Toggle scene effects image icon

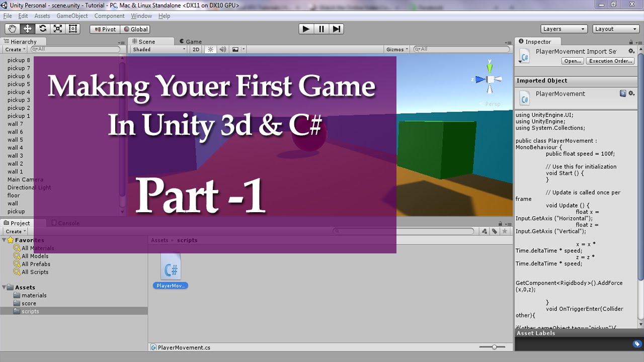coord(235,49)
